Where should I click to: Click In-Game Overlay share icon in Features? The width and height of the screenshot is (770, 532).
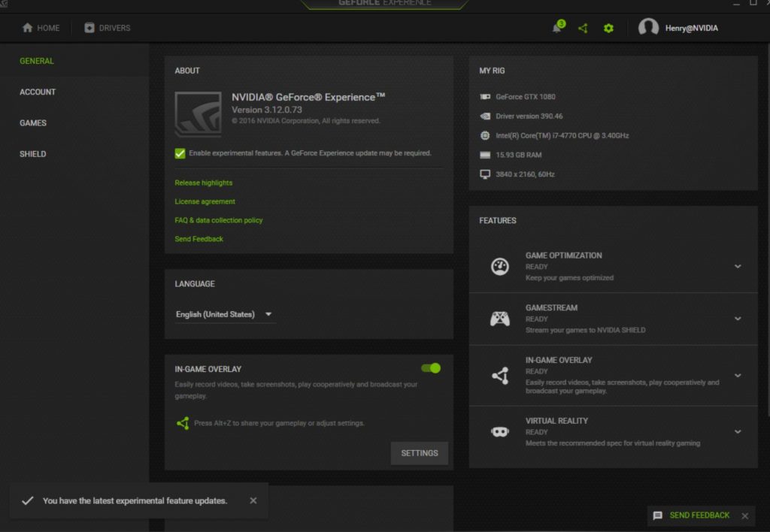(x=500, y=376)
